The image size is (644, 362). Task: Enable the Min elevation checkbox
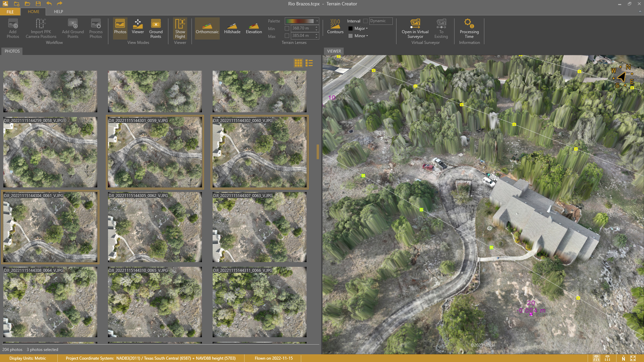[x=287, y=28]
